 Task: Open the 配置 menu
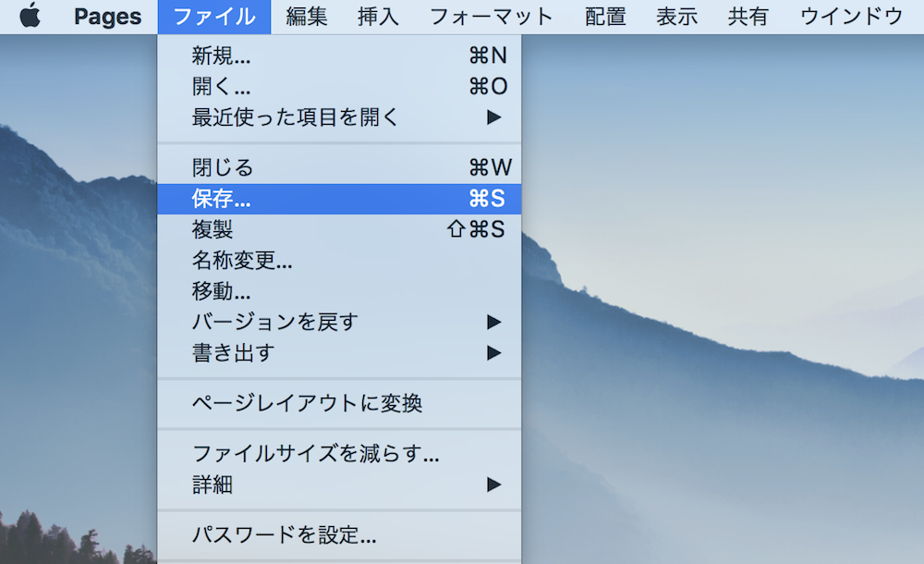pyautogui.click(x=605, y=17)
